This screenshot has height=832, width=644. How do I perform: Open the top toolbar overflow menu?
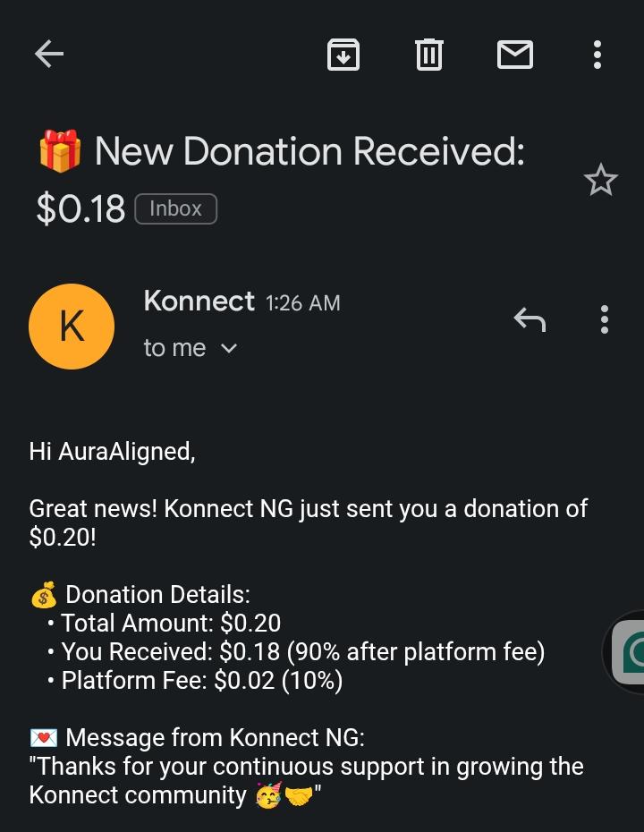click(597, 55)
